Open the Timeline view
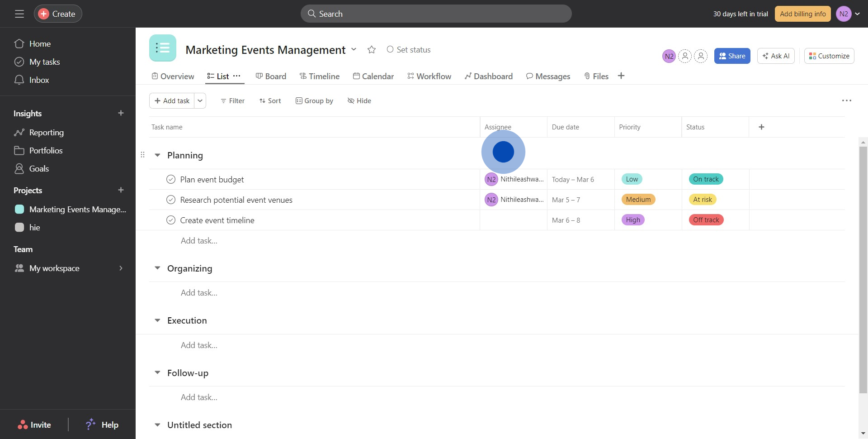The height and width of the screenshot is (439, 868). [320, 76]
